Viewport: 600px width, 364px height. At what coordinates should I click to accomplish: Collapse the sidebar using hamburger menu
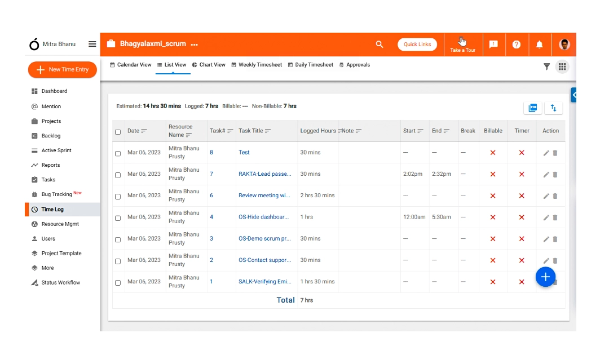pyautogui.click(x=92, y=44)
